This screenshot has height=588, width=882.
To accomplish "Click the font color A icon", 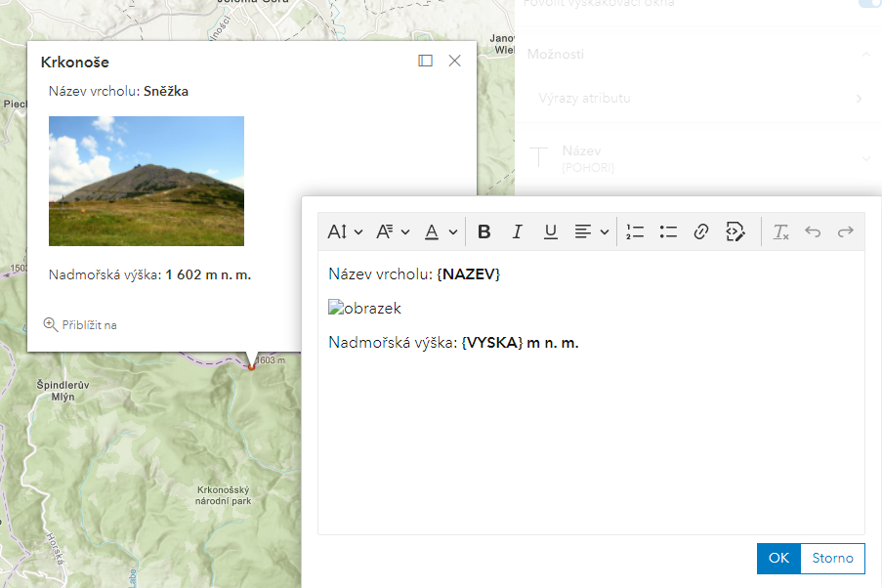I will [x=432, y=231].
